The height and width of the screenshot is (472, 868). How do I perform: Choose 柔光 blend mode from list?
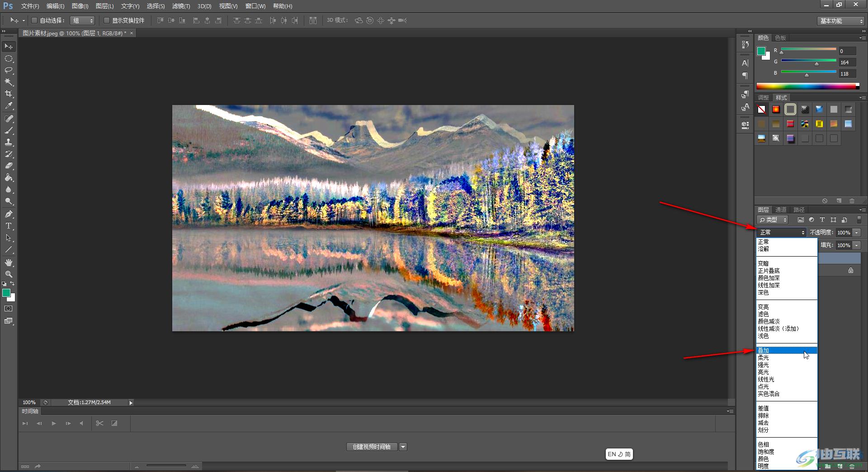(787, 358)
